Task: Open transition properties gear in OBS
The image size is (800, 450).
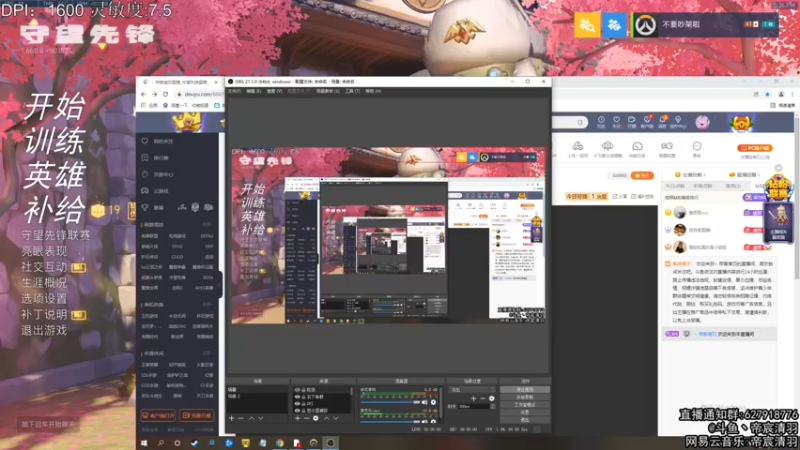Action: [x=491, y=398]
